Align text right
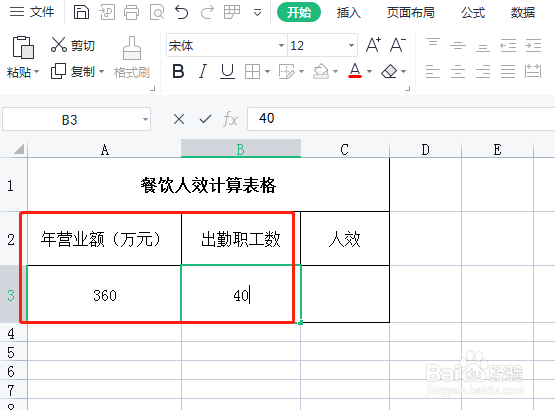The image size is (555, 410). click(483, 72)
